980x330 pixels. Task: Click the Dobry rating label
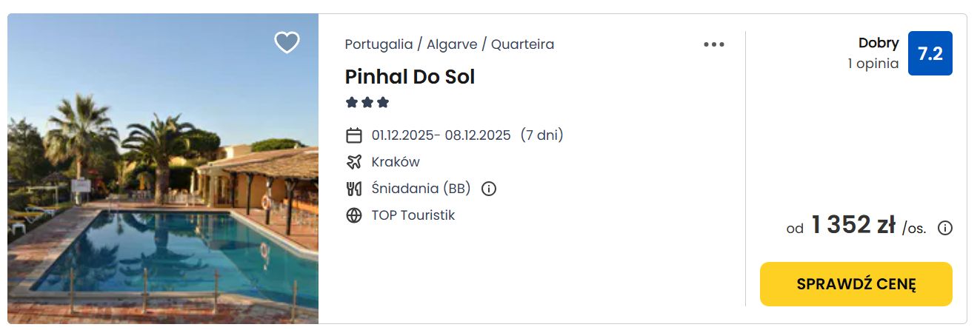click(x=879, y=43)
